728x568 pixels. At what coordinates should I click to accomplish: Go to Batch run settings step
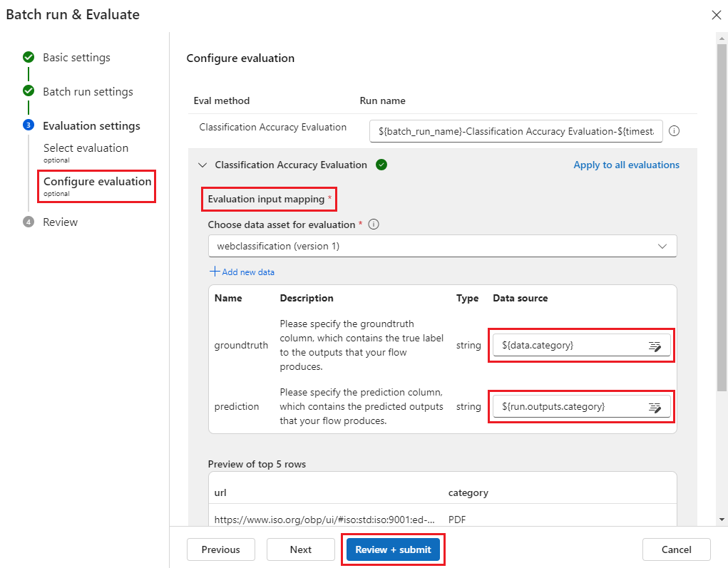(88, 92)
